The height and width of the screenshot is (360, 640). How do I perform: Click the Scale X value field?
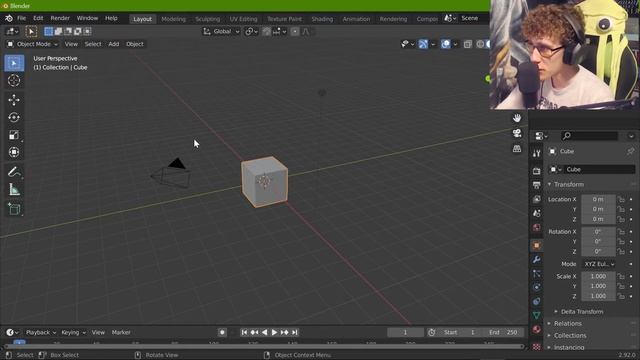point(598,276)
